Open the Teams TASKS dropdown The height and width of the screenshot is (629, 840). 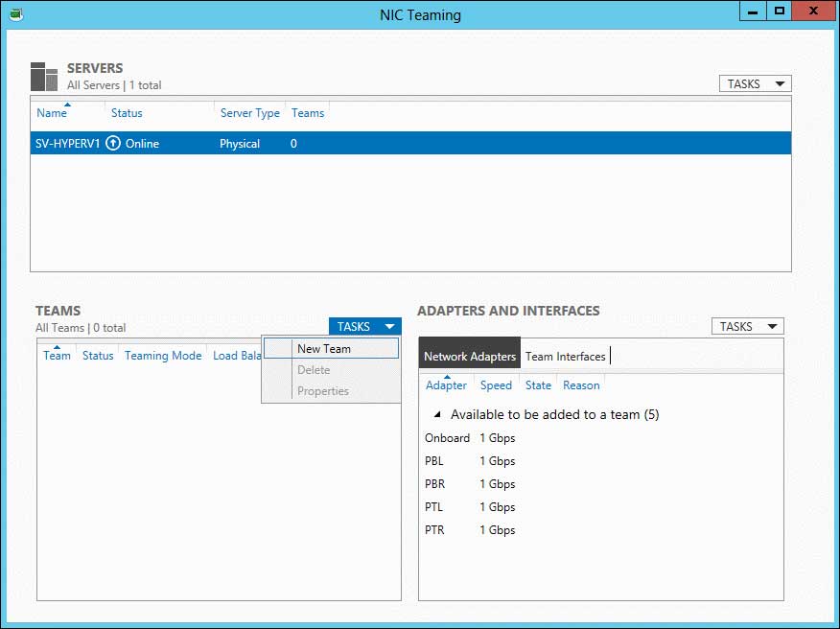[364, 327]
